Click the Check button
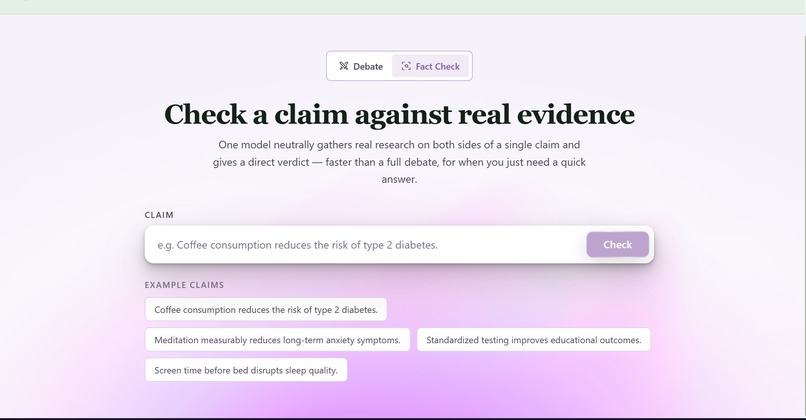806x420 pixels. (617, 245)
